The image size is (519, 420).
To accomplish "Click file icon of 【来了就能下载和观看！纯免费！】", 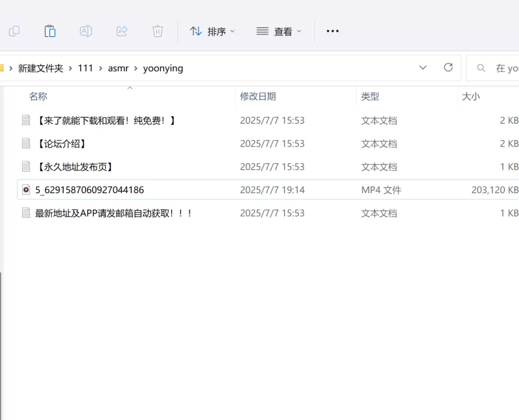I will tap(26, 120).
